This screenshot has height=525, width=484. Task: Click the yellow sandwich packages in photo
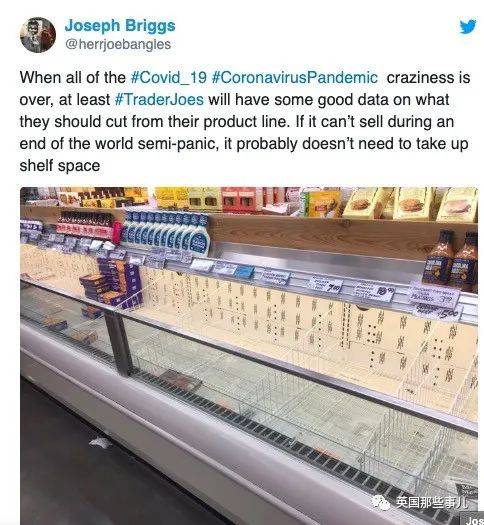point(411,203)
